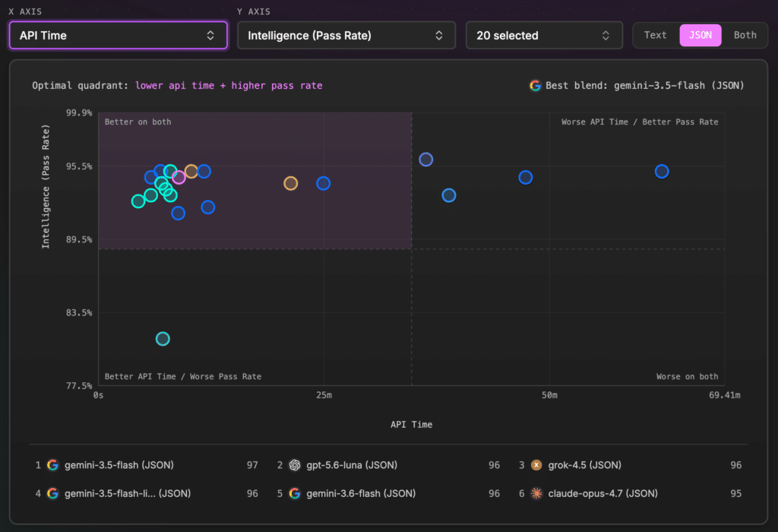The height and width of the screenshot is (532, 778).
Task: Click the 'lower api time + higher pass rate' text
Action: (x=229, y=85)
